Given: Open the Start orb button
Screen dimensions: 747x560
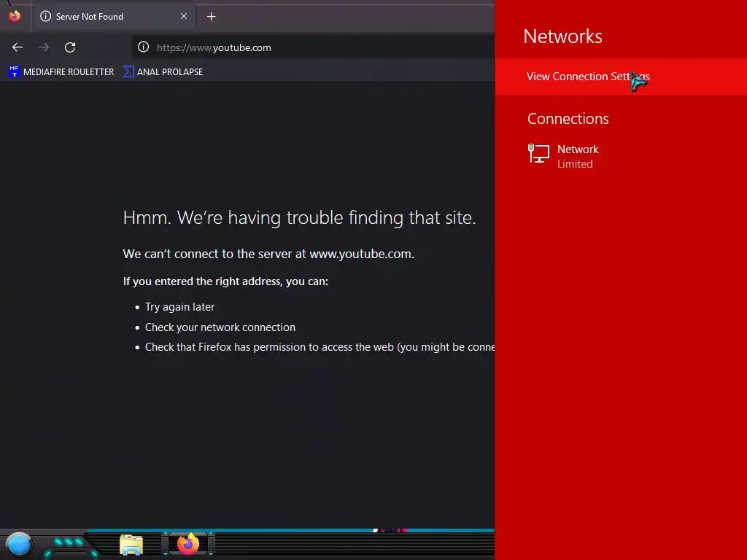Looking at the screenshot, I should [x=19, y=545].
